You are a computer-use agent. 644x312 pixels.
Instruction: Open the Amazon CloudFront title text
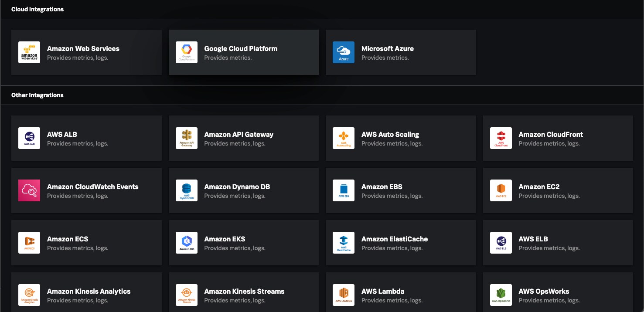coord(551,134)
